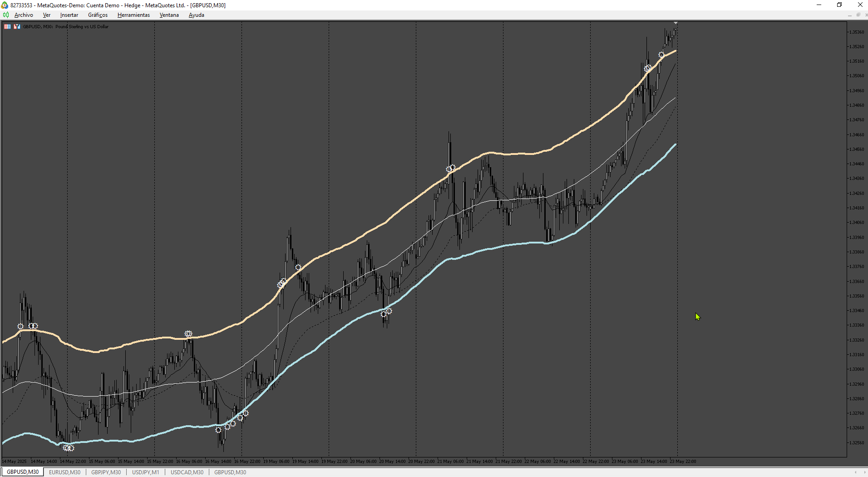Switch to the GBPJPY,M30 chart tab
The height and width of the screenshot is (477, 868).
click(x=106, y=472)
